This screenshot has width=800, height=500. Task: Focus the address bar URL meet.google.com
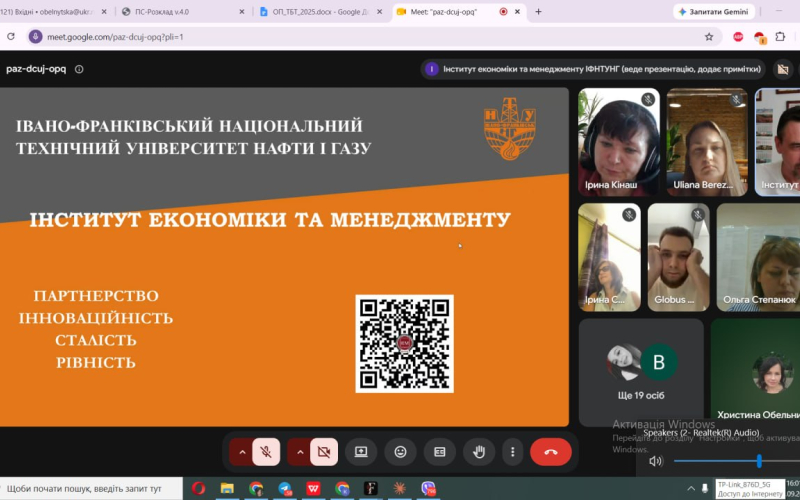pos(115,37)
